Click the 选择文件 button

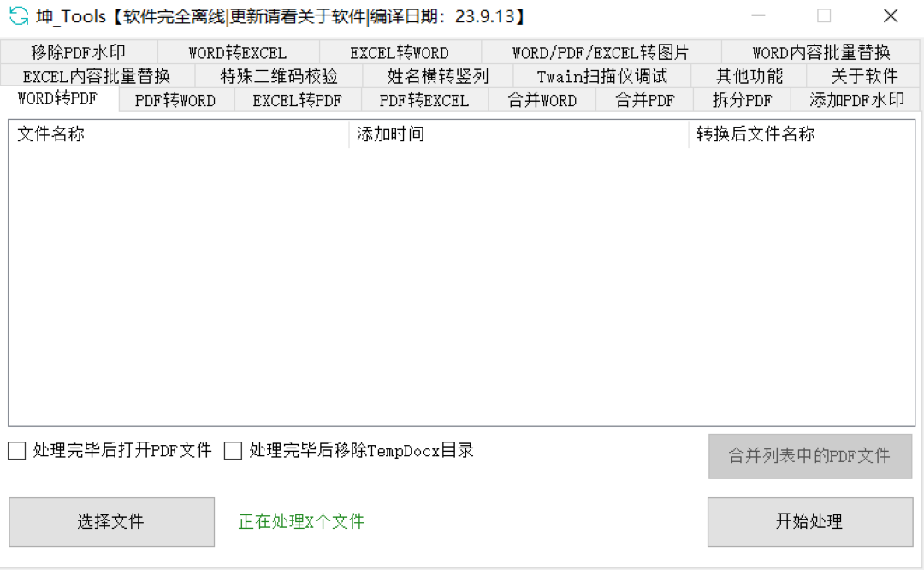point(111,522)
